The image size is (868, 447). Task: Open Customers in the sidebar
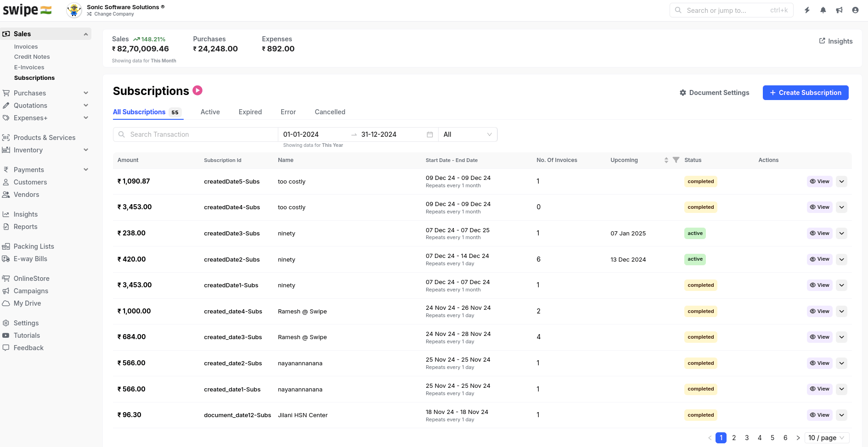[x=30, y=182]
